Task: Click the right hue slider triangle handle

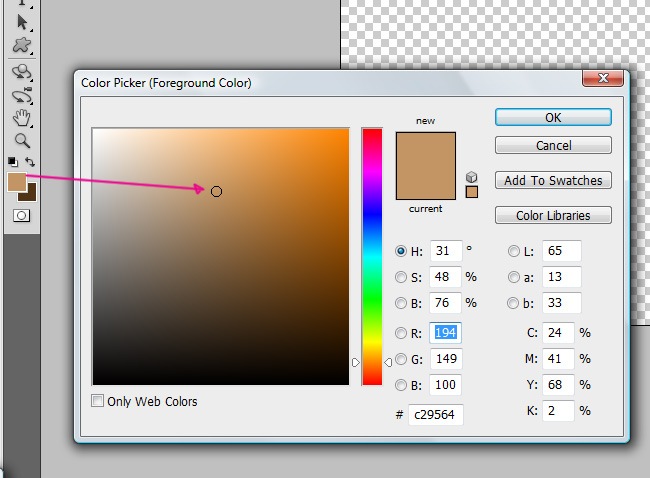Action: pyautogui.click(x=388, y=362)
